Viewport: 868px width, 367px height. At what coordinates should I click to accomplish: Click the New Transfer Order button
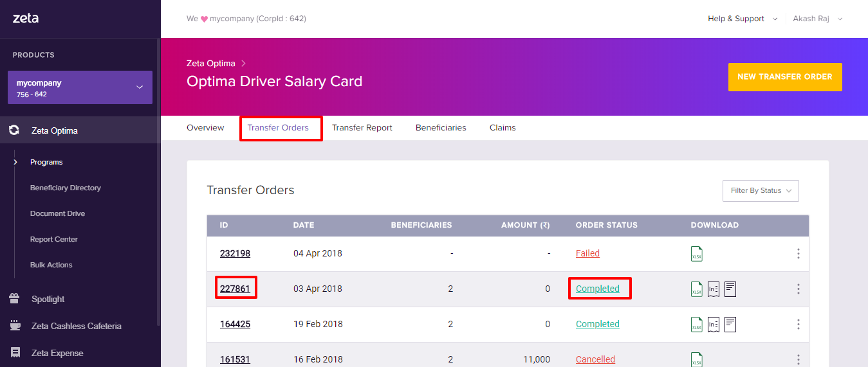point(785,77)
